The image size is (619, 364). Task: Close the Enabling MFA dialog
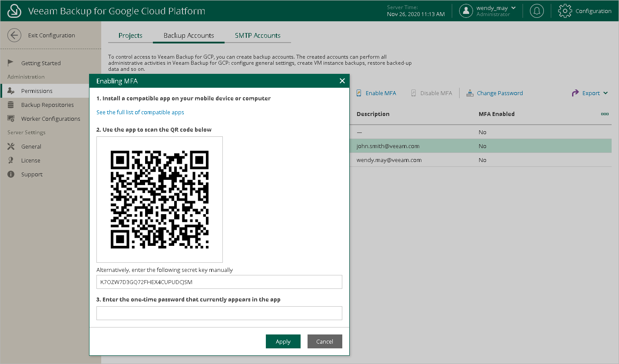pyautogui.click(x=342, y=81)
